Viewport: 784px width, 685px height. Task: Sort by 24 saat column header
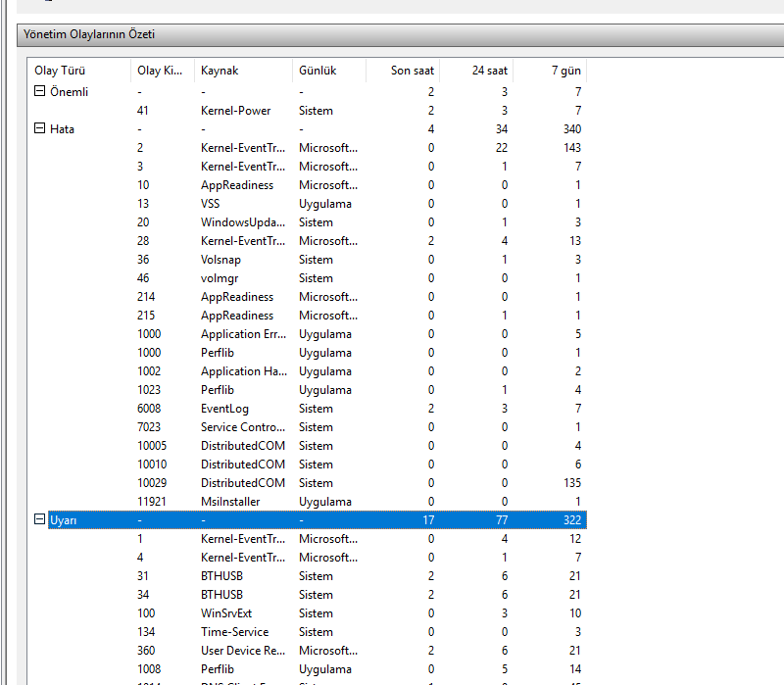476,71
